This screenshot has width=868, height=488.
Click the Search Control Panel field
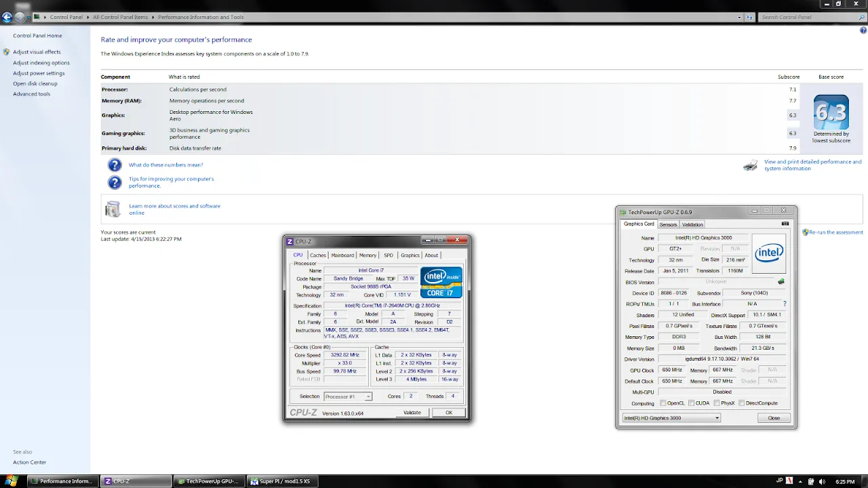(x=807, y=17)
